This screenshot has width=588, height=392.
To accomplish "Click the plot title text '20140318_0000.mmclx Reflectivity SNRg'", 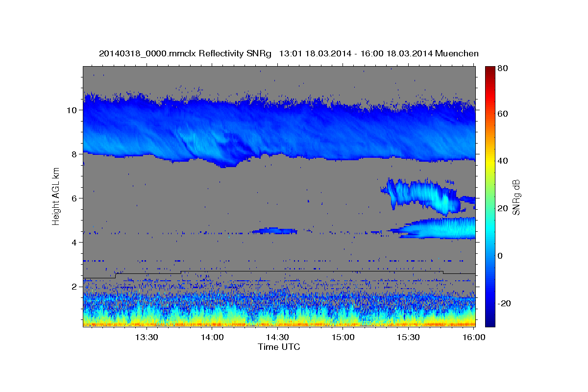I will coord(185,53).
